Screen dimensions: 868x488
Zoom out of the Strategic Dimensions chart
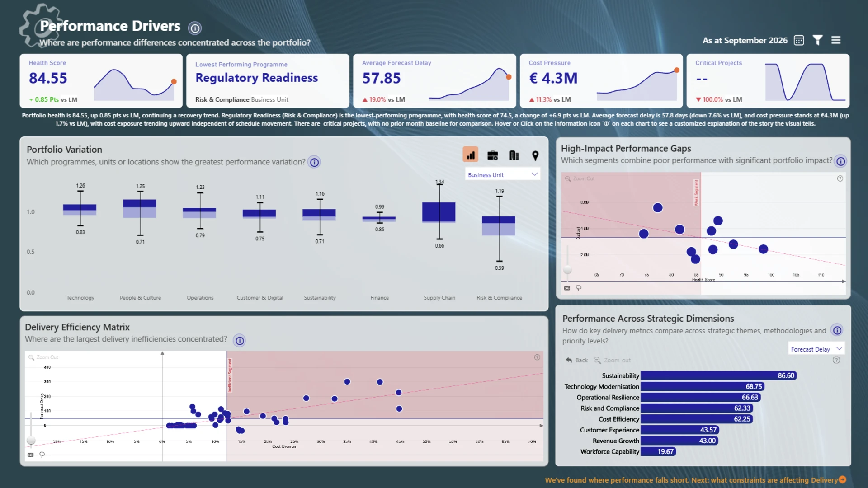[612, 360]
